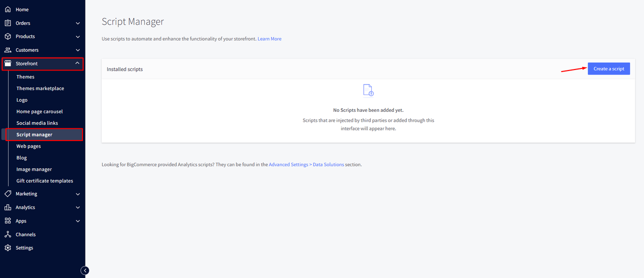Open Settings via the gear icon
The width and height of the screenshot is (644, 278).
(8, 248)
